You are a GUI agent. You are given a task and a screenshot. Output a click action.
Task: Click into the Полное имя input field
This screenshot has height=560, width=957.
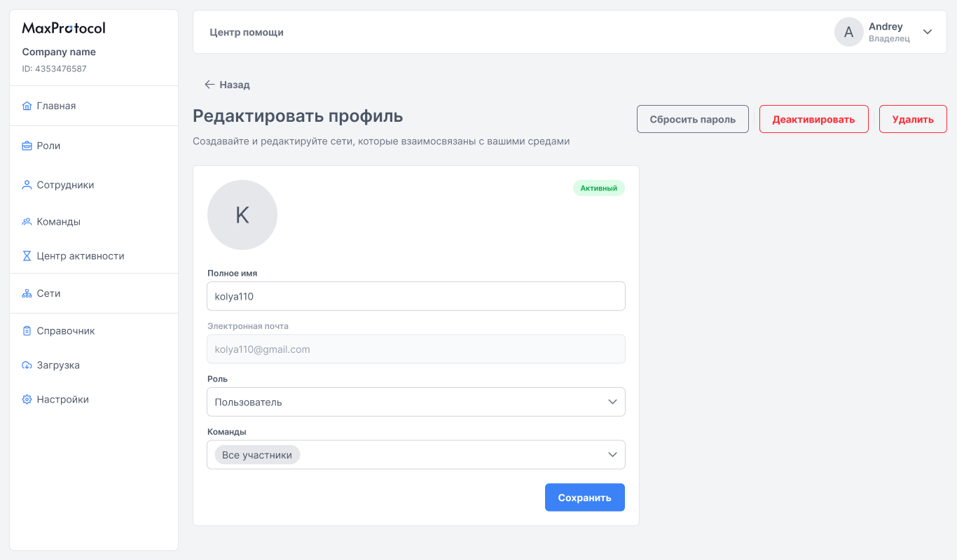point(416,296)
